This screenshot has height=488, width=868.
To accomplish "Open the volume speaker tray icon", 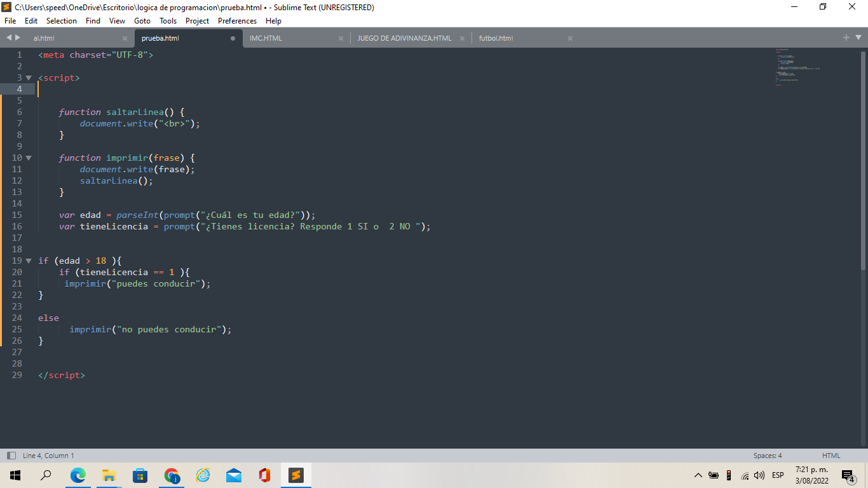I will [x=759, y=475].
